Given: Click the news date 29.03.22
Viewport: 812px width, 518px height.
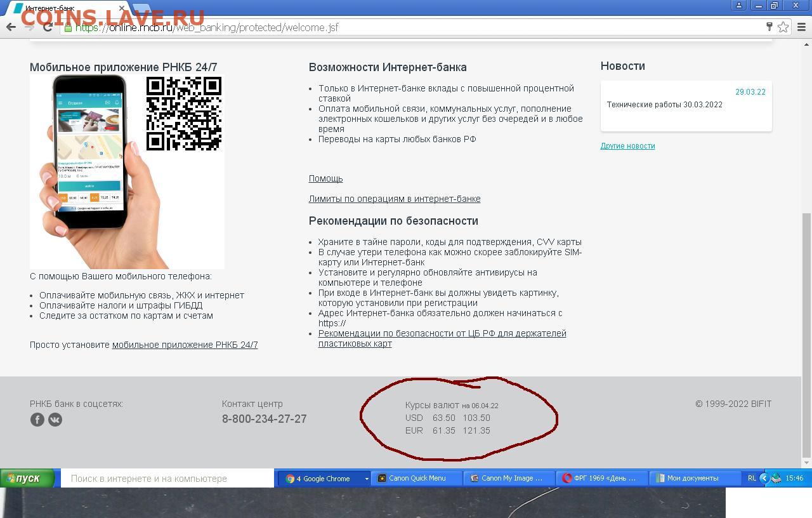Looking at the screenshot, I should click(750, 92).
